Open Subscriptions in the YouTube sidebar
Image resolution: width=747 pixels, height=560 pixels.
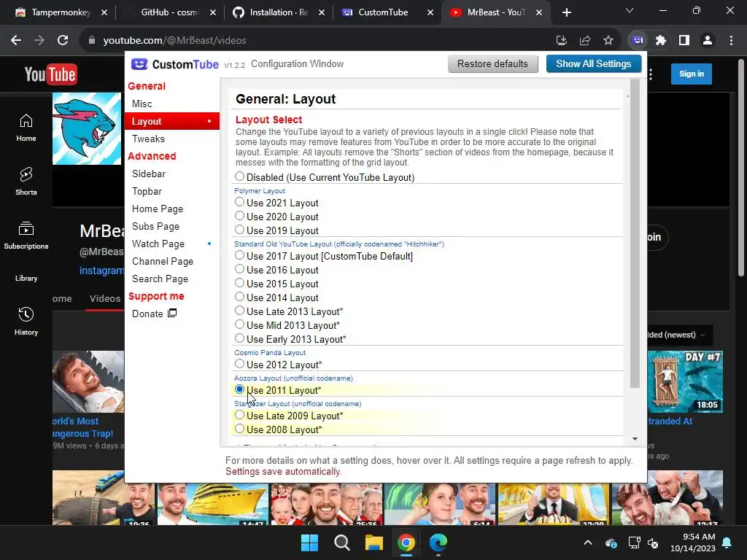26,236
